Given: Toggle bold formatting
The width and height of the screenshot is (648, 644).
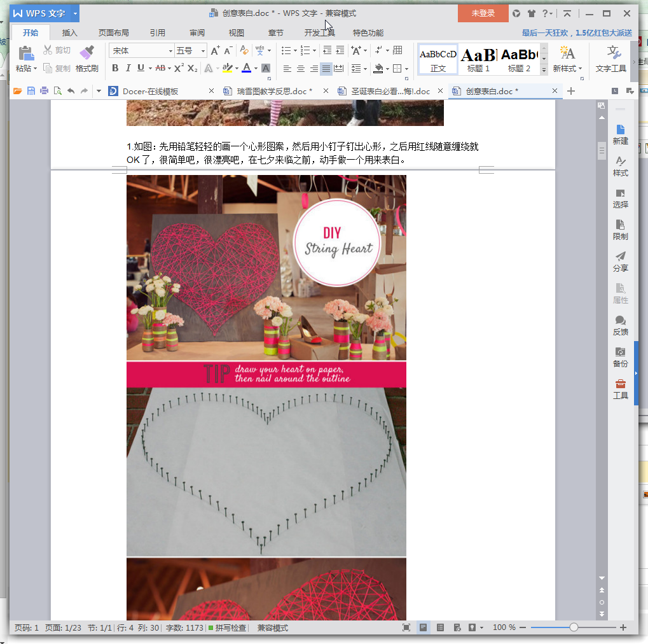Looking at the screenshot, I should coord(115,68).
